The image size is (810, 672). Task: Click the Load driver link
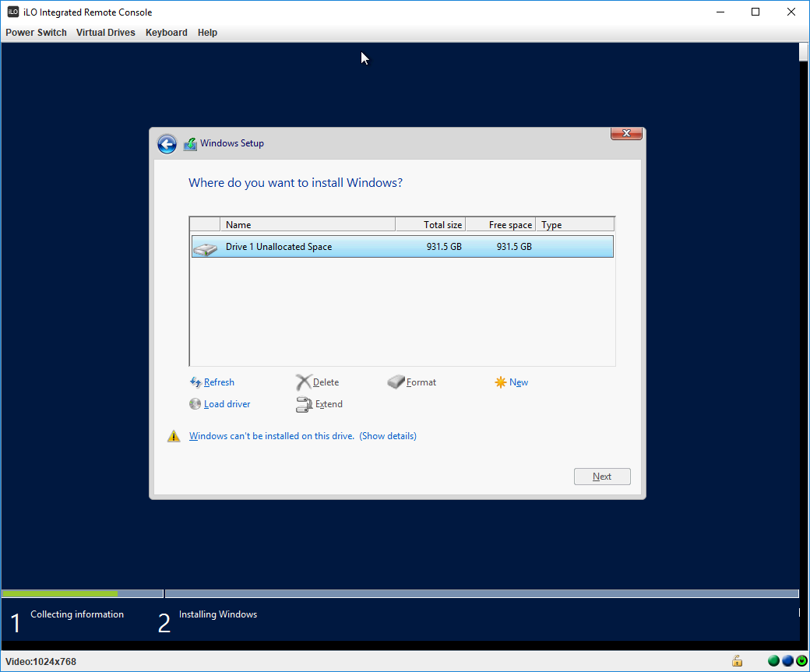tap(227, 404)
